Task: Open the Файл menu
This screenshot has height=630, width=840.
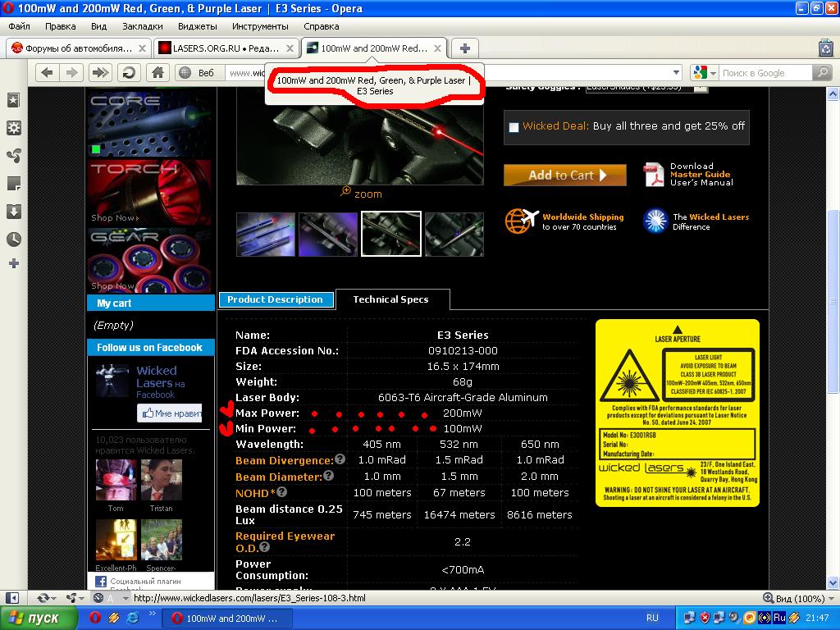Action: click(20, 26)
